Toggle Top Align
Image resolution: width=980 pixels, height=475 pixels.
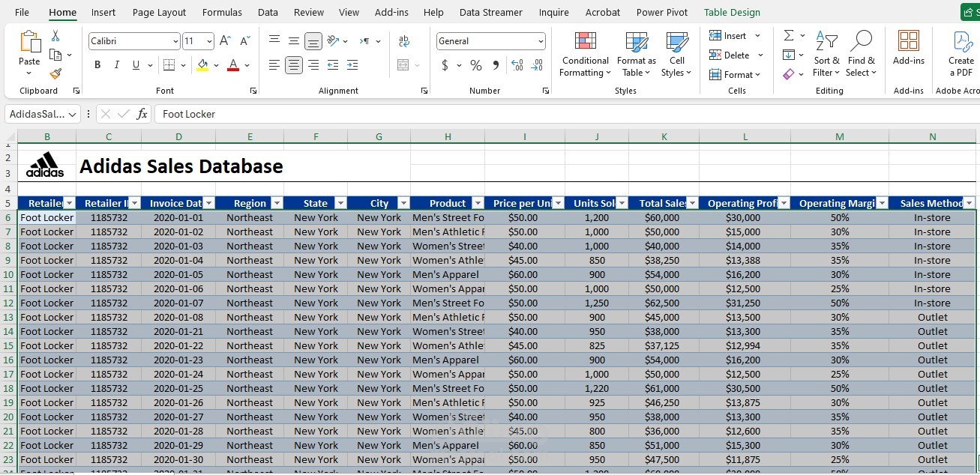274,41
